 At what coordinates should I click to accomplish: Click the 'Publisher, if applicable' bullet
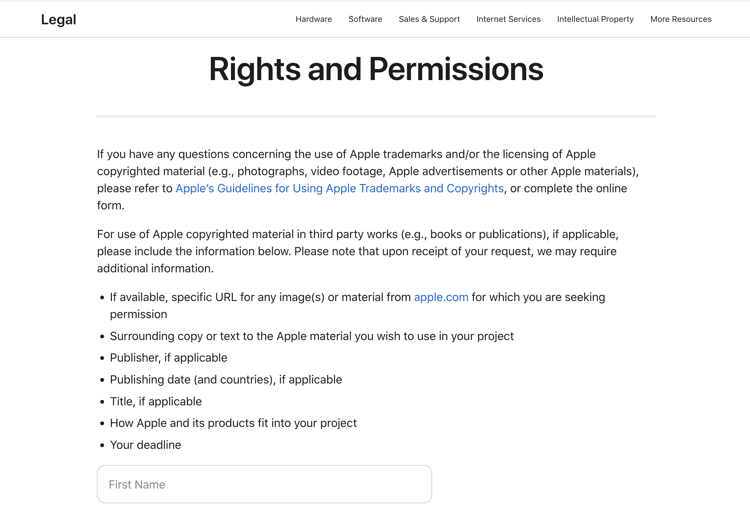pos(168,357)
